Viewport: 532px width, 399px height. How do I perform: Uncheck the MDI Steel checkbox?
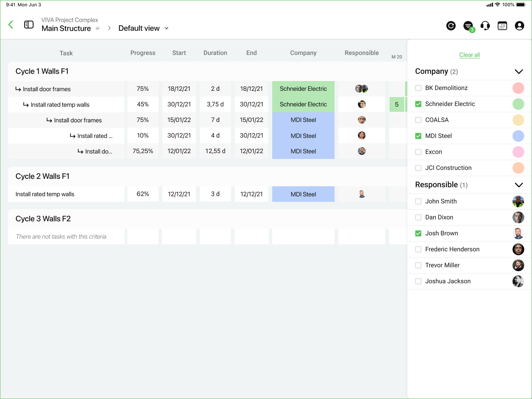click(418, 136)
